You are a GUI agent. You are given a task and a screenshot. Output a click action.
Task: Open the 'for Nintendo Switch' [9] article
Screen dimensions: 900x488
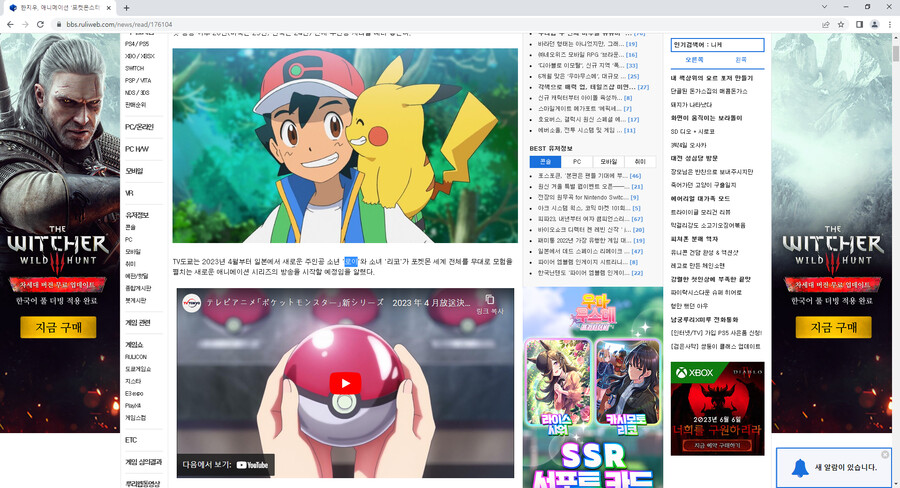click(588, 197)
